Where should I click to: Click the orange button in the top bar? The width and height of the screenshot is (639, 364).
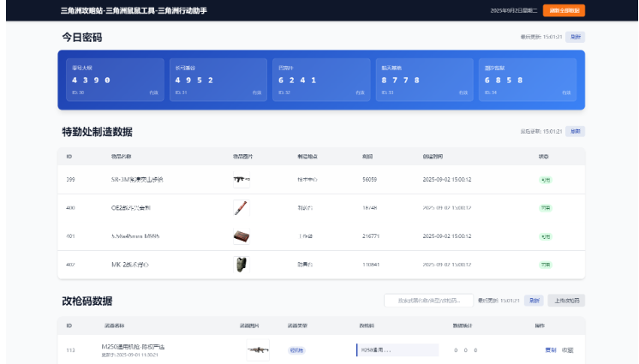tap(564, 10)
